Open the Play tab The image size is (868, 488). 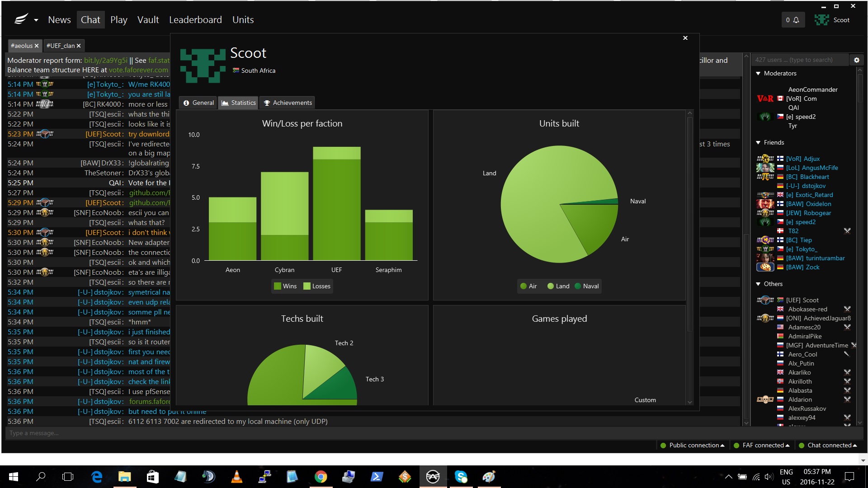(x=119, y=20)
